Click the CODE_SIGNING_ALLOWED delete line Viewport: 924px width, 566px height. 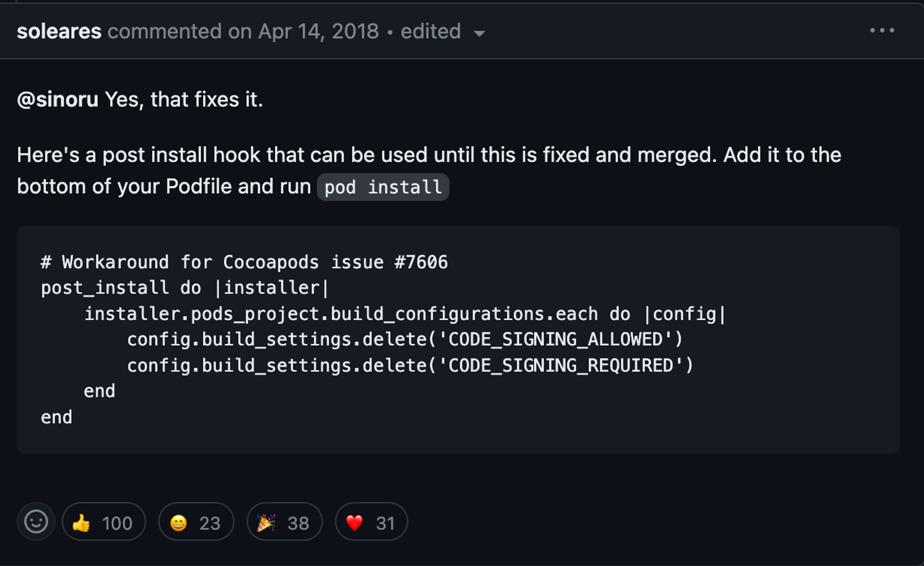405,340
